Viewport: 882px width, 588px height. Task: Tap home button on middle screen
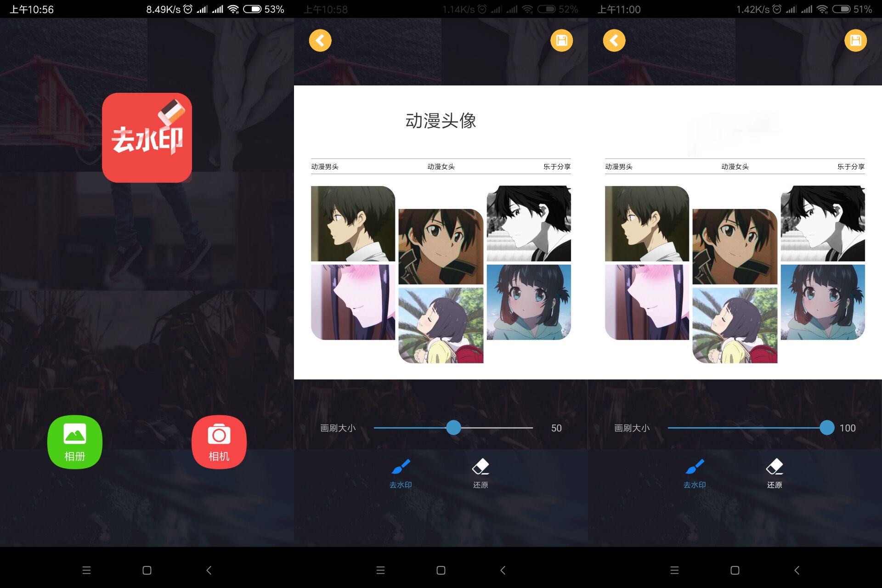[x=441, y=570]
